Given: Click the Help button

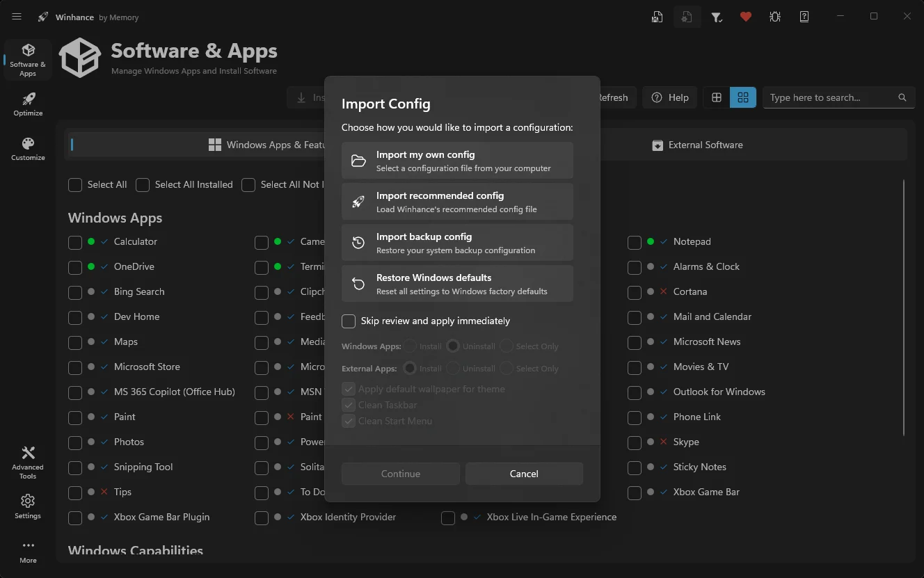Looking at the screenshot, I should 670,97.
